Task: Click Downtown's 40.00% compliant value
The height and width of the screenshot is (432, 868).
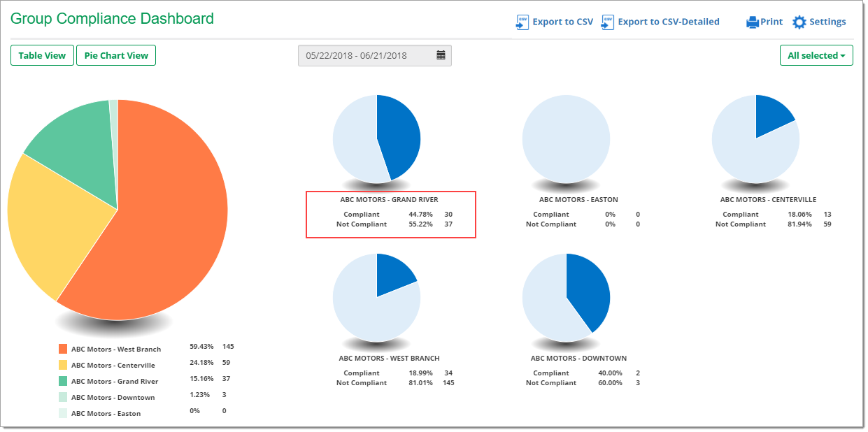Action: pyautogui.click(x=611, y=373)
